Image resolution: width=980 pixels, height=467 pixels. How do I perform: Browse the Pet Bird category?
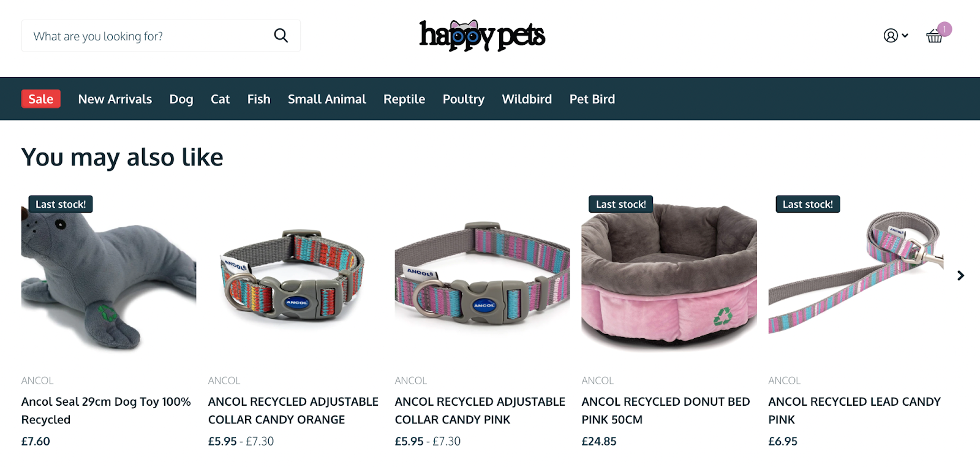tap(592, 99)
